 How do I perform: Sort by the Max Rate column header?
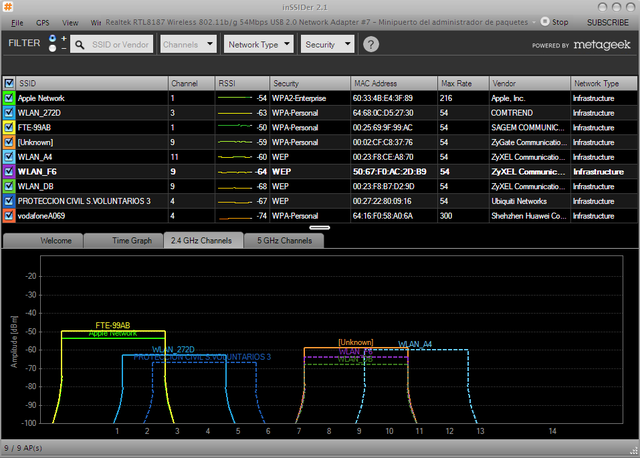coord(463,83)
